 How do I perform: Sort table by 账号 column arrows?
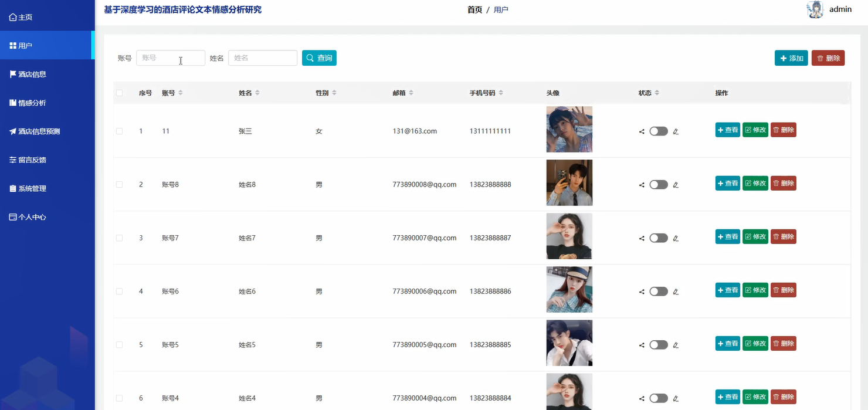(x=181, y=93)
